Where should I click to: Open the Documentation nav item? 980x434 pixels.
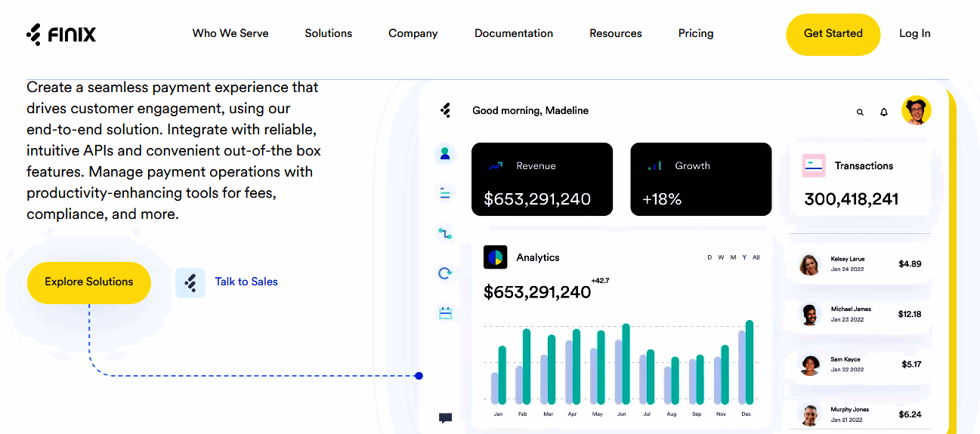(514, 33)
